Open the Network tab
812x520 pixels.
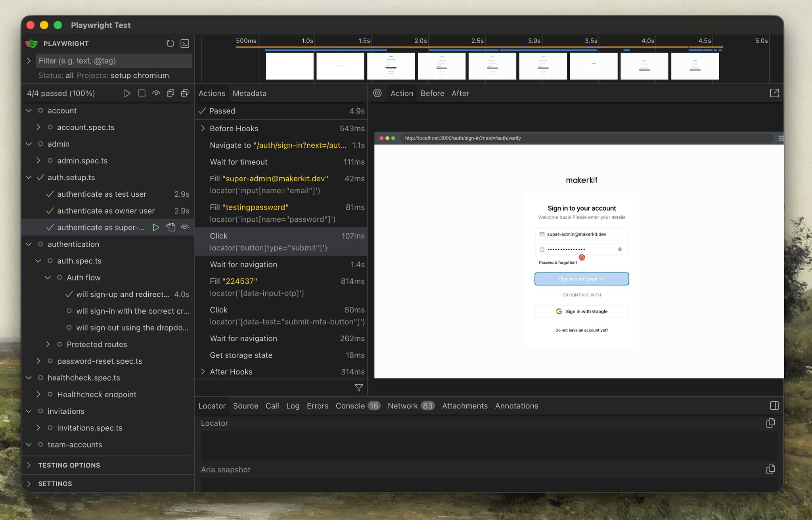pyautogui.click(x=402, y=406)
